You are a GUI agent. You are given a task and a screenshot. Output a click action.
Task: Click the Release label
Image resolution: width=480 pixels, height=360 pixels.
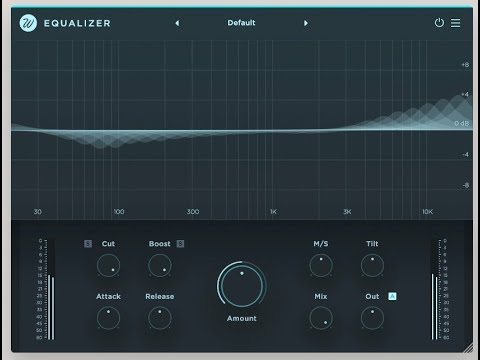(x=160, y=296)
